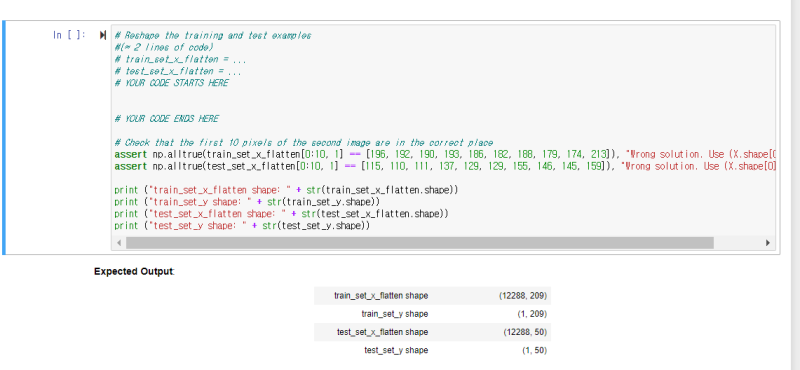Place cursor on blank line below 'YOUR CODE STARTS HERE'

[x=444, y=95]
